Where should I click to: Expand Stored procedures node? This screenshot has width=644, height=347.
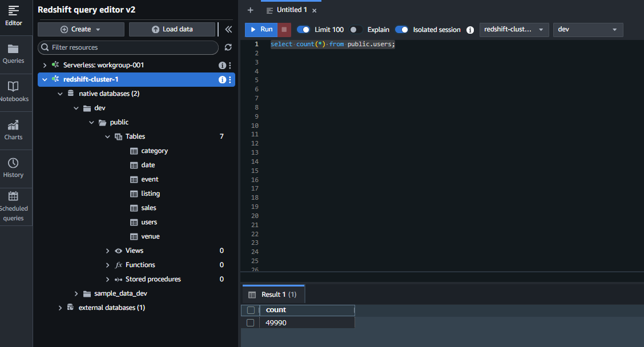pos(107,280)
